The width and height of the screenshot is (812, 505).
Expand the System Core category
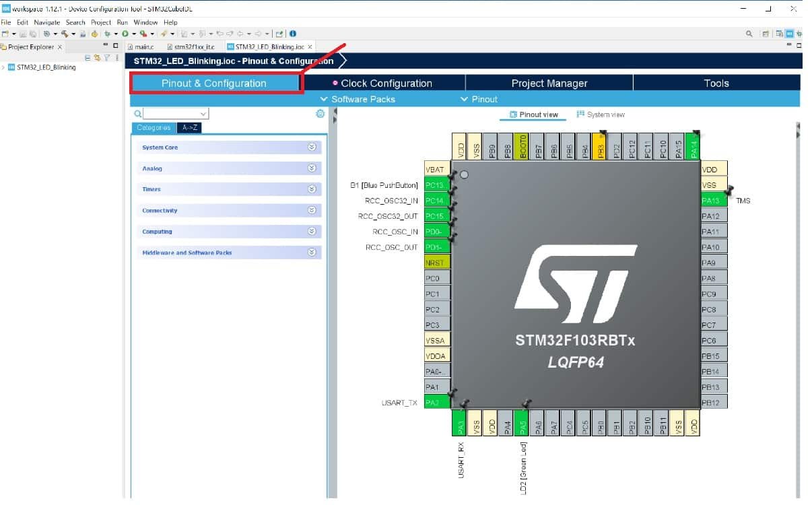229,147
